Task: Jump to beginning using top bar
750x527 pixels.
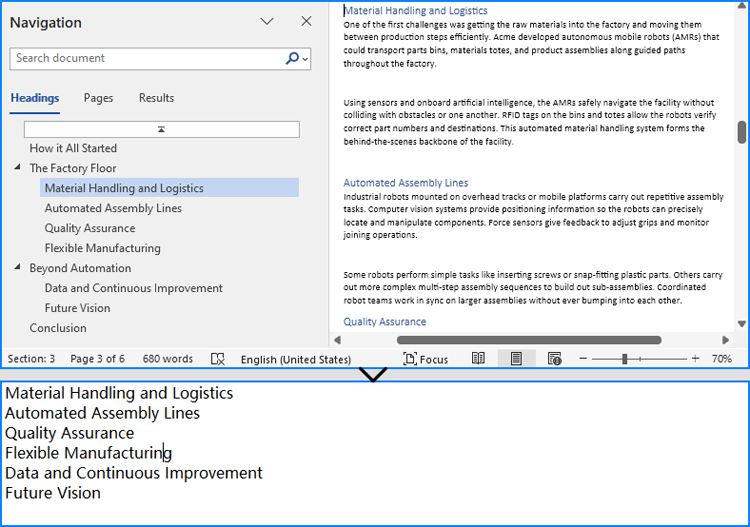Action: pyautogui.click(x=161, y=130)
